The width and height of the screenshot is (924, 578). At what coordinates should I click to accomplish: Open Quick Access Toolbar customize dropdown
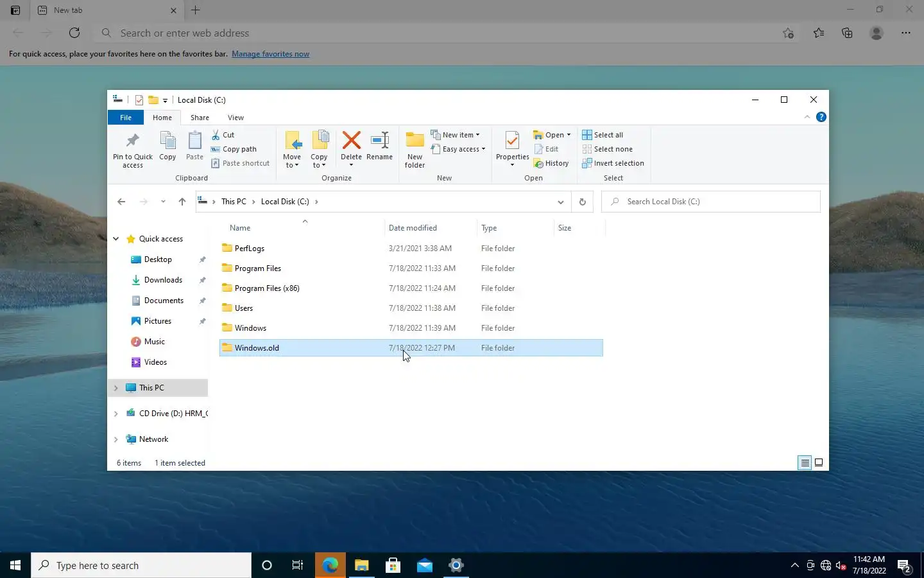coord(165,100)
